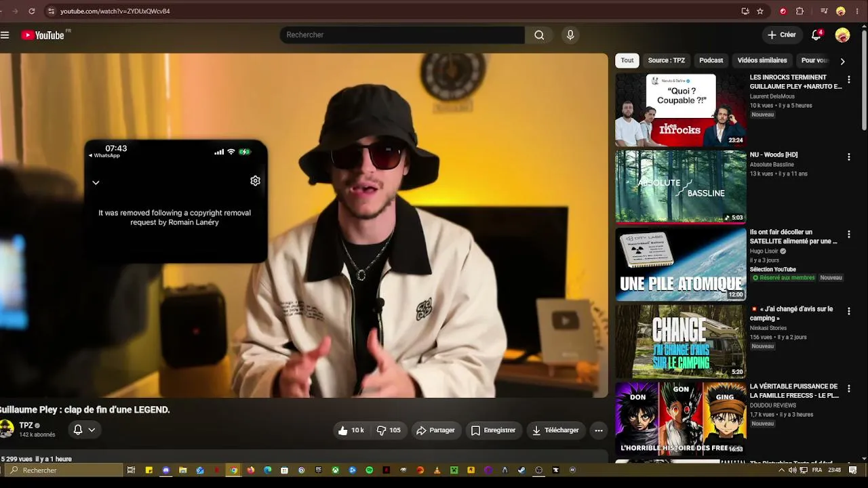Open TPZ channel avatar
This screenshot has height=488, width=868.
[6, 429]
